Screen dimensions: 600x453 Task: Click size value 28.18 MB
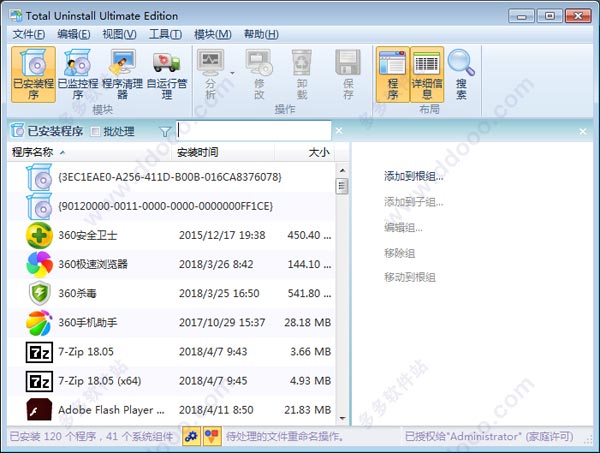[x=307, y=323]
